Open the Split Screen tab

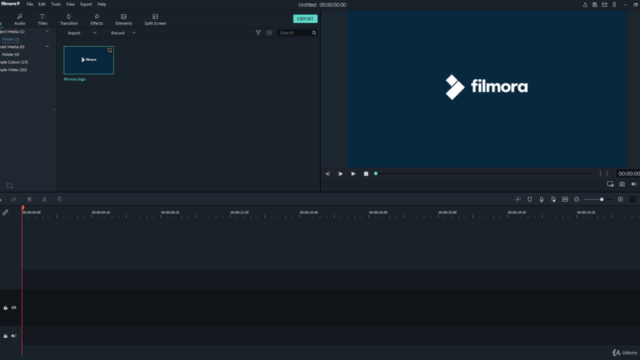point(155,19)
